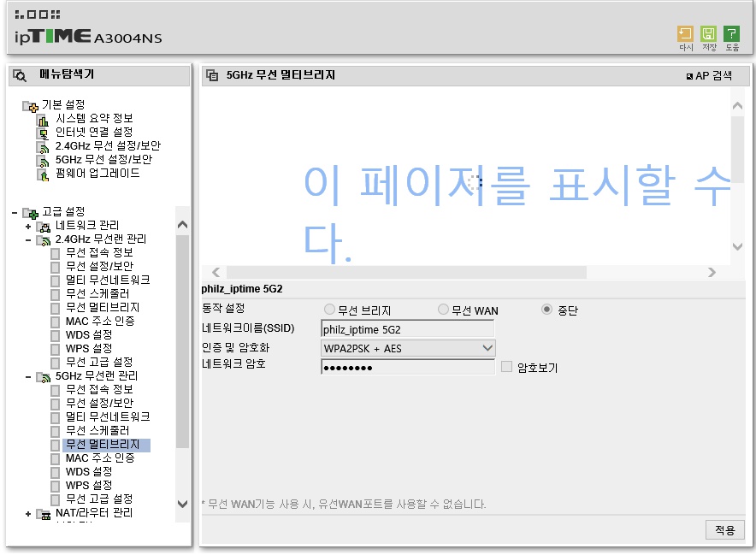The height and width of the screenshot is (555, 756).
Task: Click the NAT/라우터 관리 icon
Action: coord(44,515)
